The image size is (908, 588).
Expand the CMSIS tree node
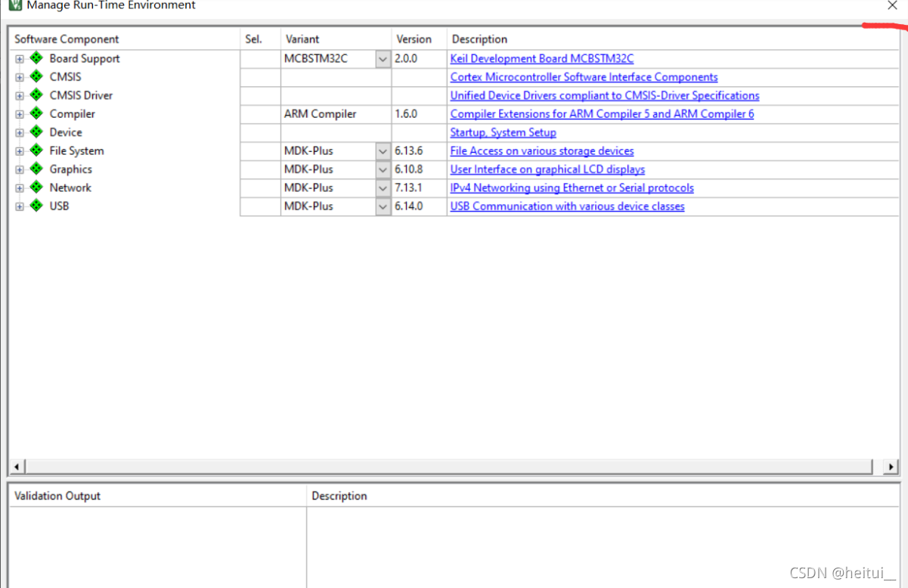pyautogui.click(x=20, y=77)
